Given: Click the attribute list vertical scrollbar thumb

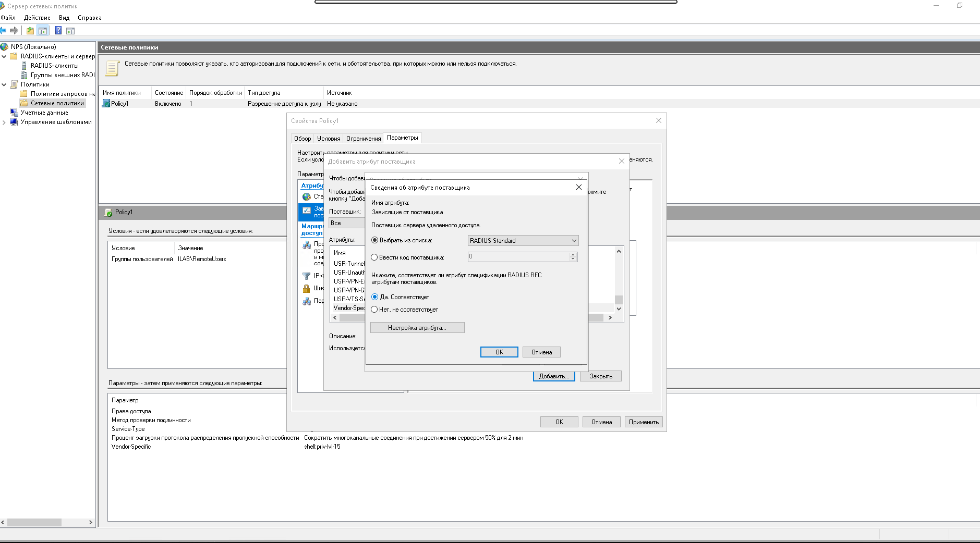Looking at the screenshot, I should point(619,300).
